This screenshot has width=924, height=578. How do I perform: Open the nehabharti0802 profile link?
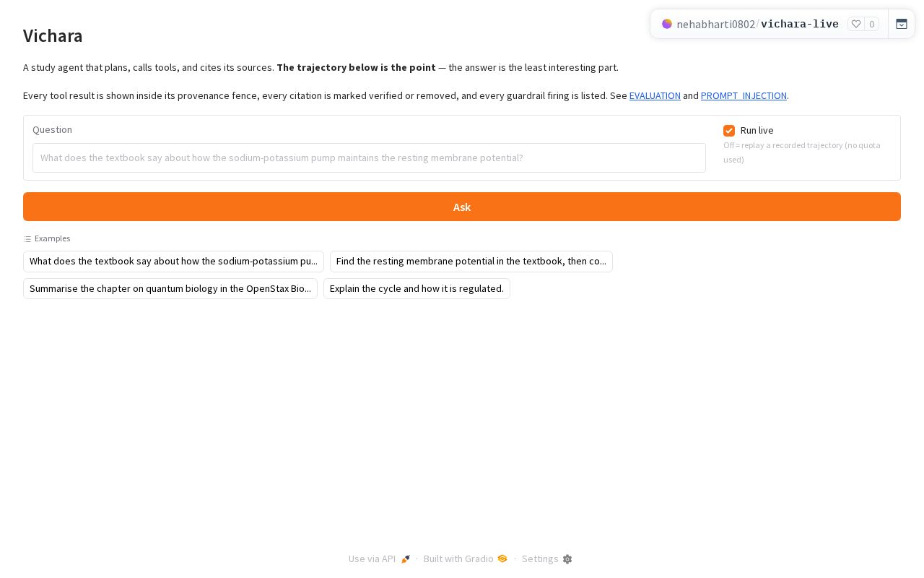pos(715,25)
